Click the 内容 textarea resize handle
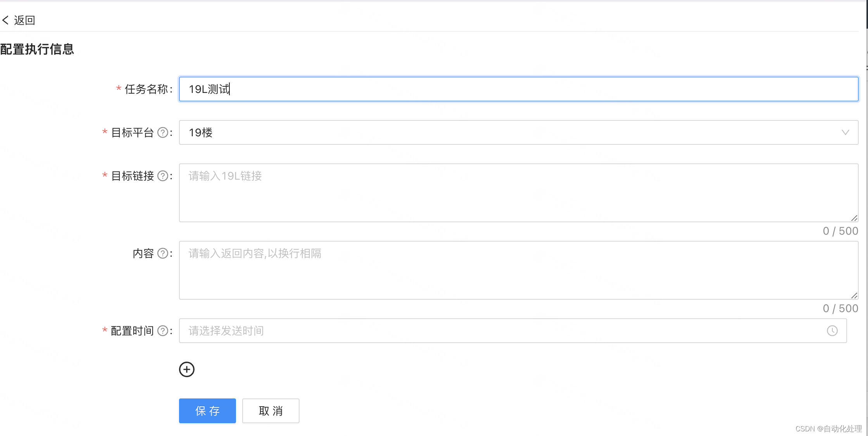Image resolution: width=868 pixels, height=436 pixels. point(854,296)
